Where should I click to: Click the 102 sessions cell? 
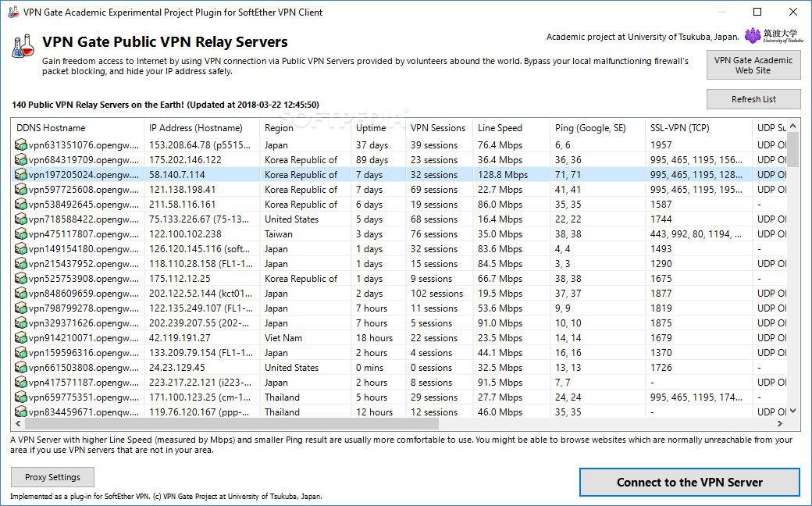pos(436,294)
